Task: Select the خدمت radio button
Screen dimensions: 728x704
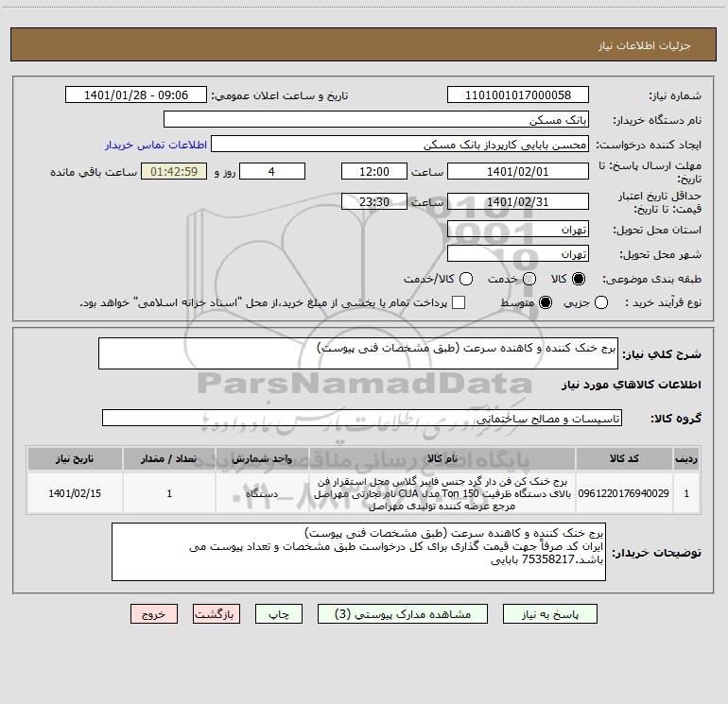Action: coord(529,279)
